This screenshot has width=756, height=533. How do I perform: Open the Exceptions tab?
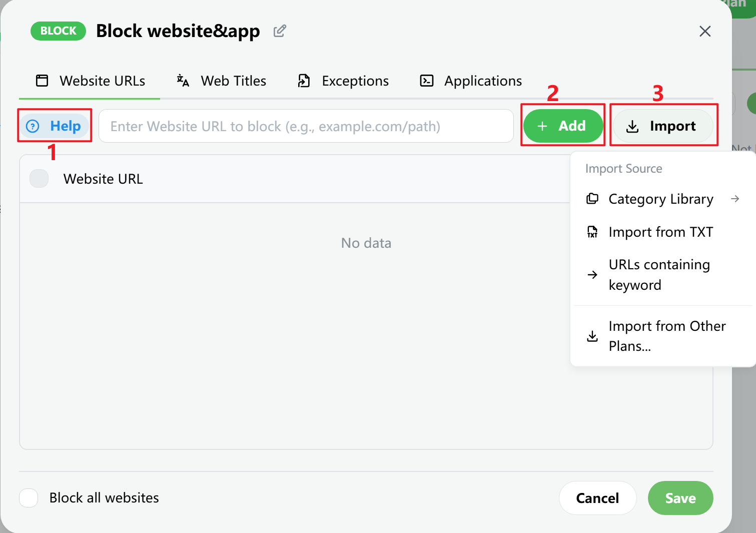pyautogui.click(x=343, y=81)
